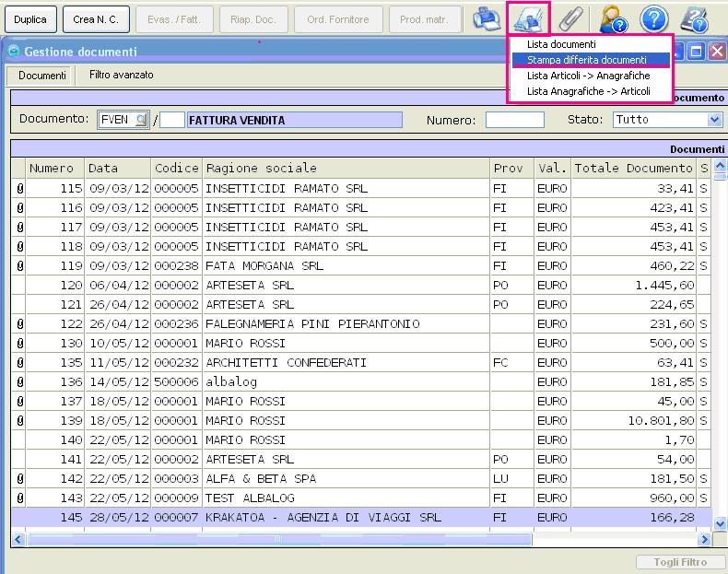Click attachment clip on document 115 row
Image resolution: width=728 pixels, height=574 pixels.
[20, 188]
